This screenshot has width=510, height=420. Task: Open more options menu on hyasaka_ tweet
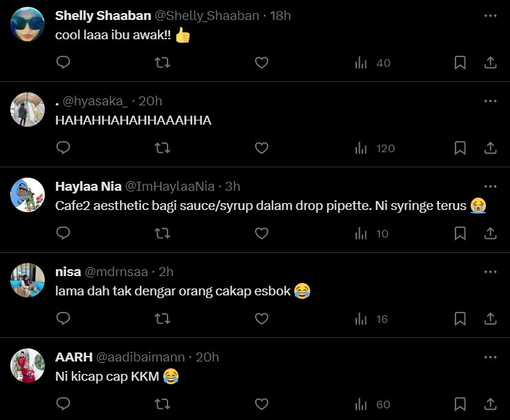(x=490, y=101)
